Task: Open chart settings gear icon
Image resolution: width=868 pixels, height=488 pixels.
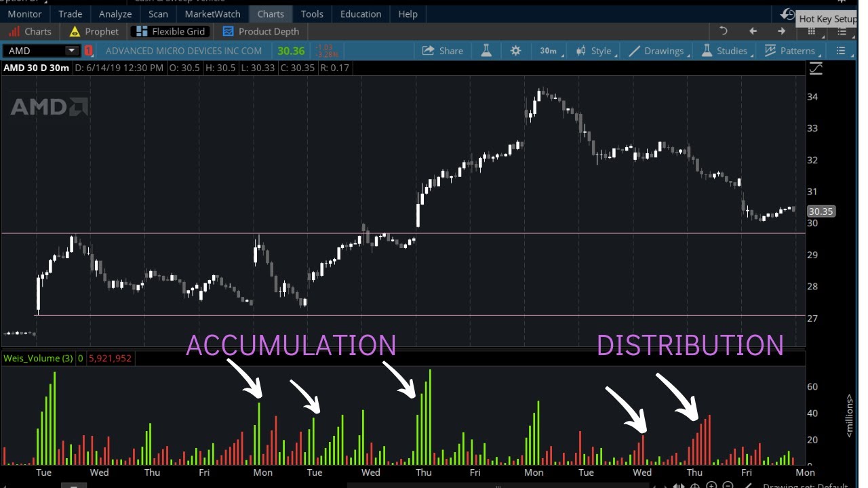Action: pyautogui.click(x=516, y=51)
